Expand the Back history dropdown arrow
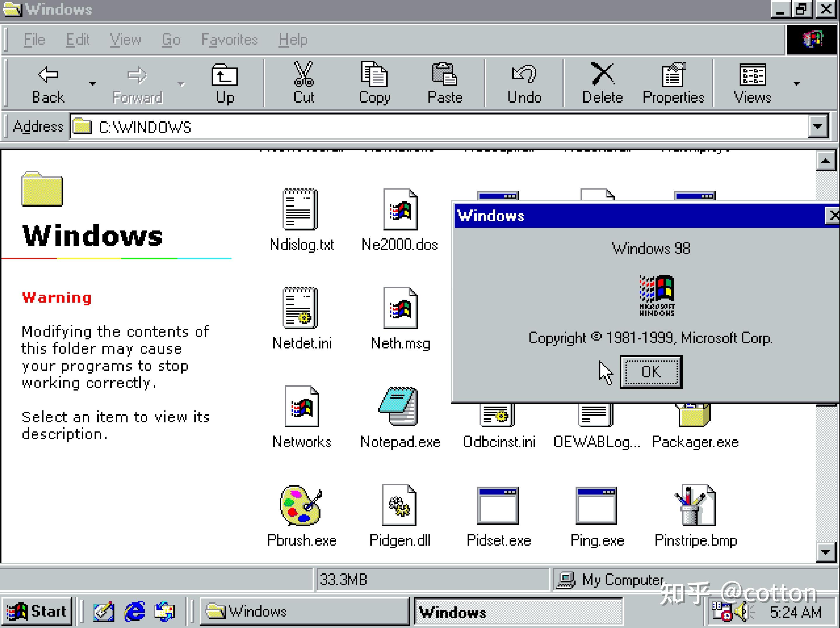 pyautogui.click(x=93, y=83)
